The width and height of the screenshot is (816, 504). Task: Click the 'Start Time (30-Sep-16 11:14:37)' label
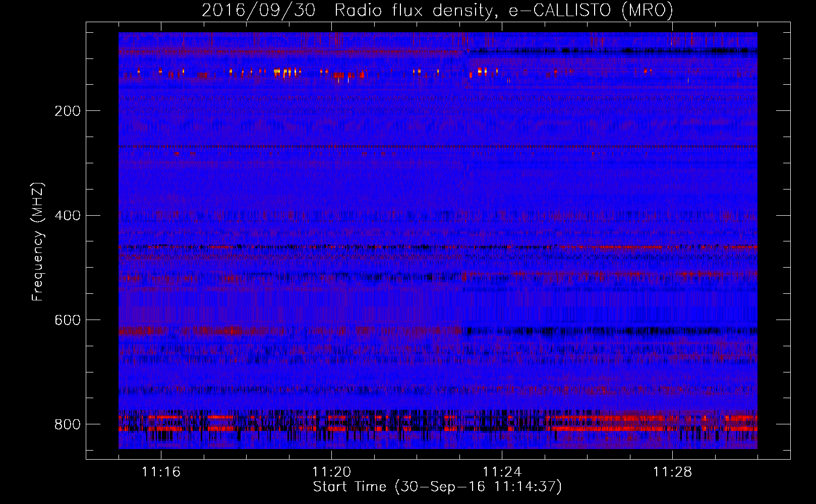[x=437, y=487]
